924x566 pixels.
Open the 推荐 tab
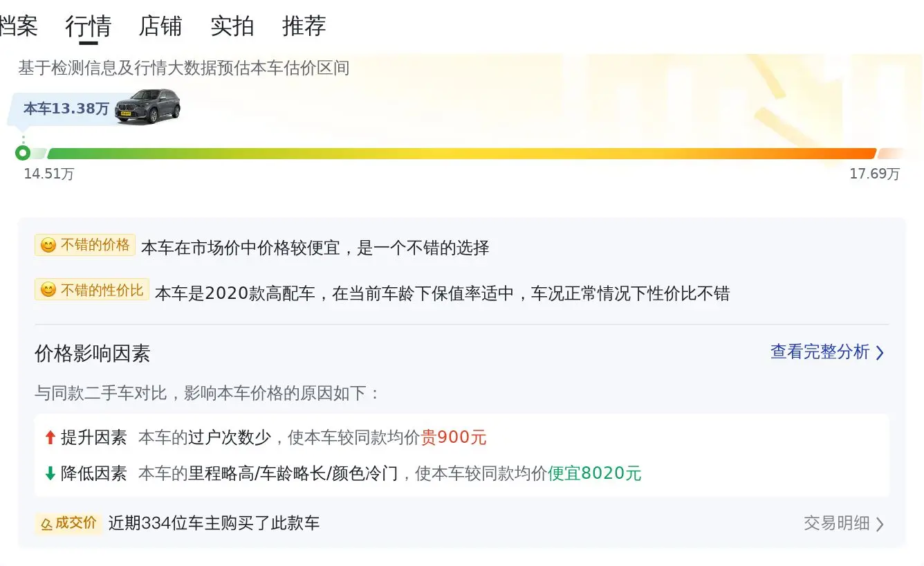pos(304,26)
